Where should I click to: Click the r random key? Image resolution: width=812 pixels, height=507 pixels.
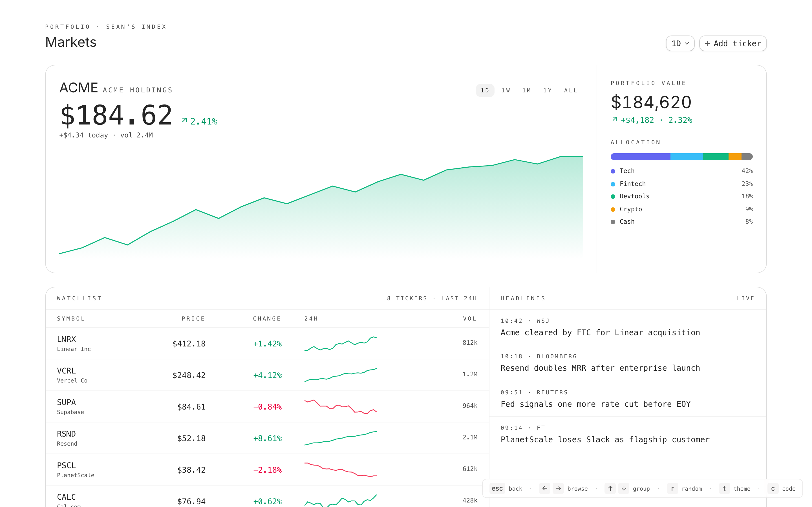tap(672, 489)
